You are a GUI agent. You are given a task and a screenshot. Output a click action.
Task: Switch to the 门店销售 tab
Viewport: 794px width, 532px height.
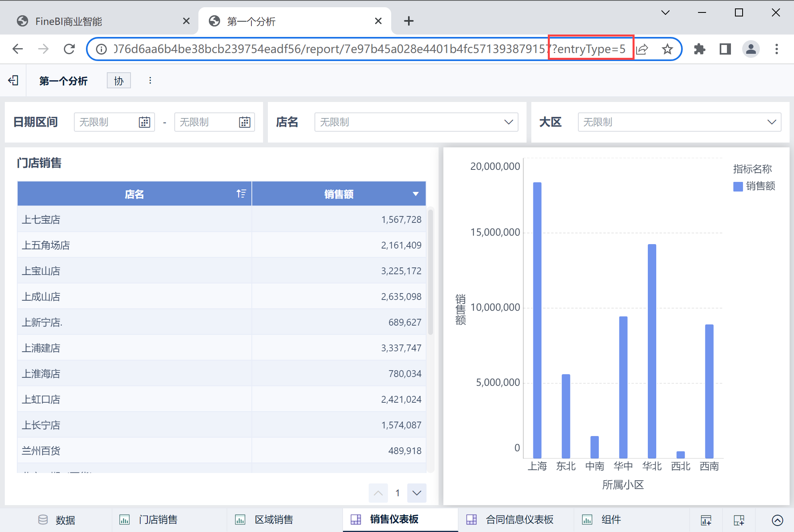click(x=158, y=520)
